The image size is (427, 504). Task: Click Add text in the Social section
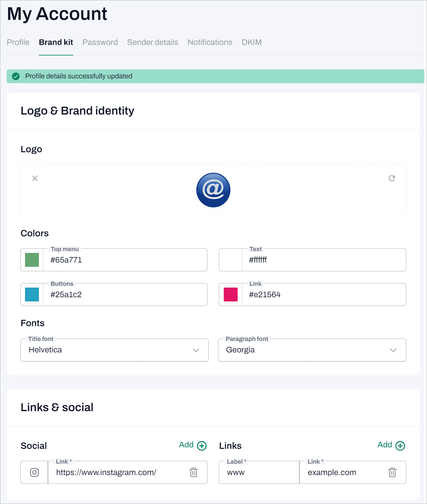tap(186, 445)
